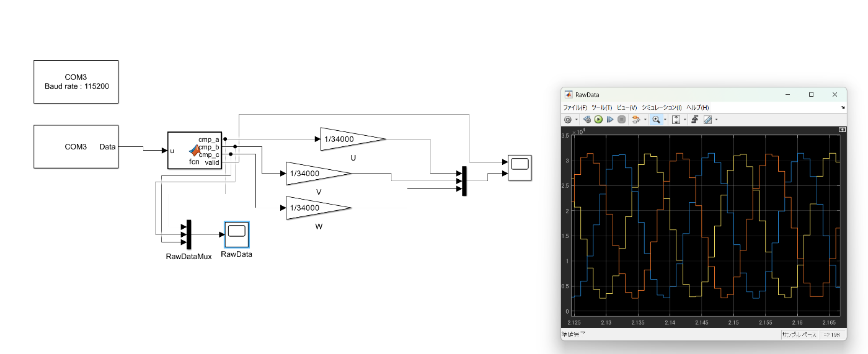Select the RawDataMux block

(x=188, y=235)
